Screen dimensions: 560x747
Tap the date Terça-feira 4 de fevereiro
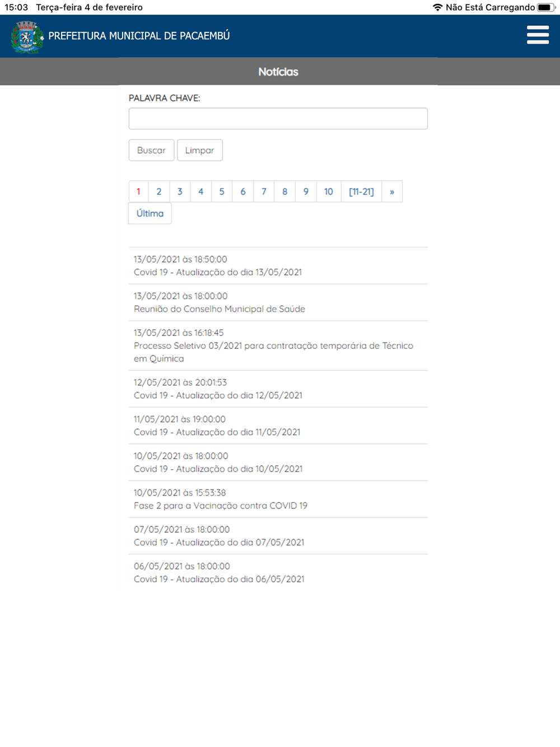point(90,7)
